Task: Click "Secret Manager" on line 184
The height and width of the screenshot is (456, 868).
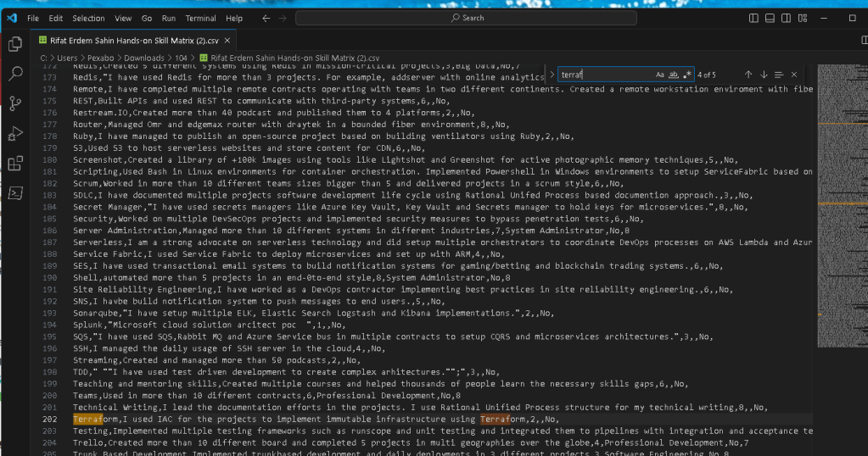Action: [x=108, y=207]
